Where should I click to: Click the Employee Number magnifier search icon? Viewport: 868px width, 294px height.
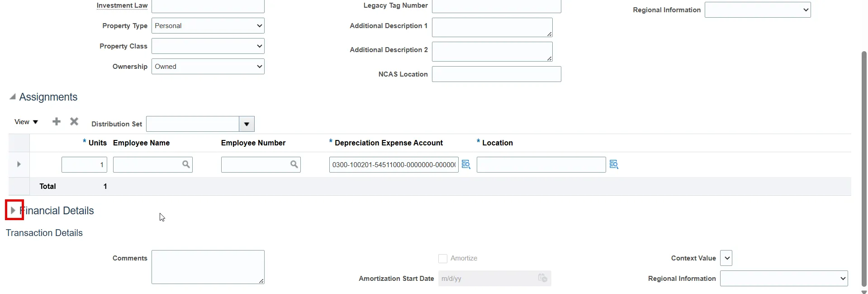(294, 164)
